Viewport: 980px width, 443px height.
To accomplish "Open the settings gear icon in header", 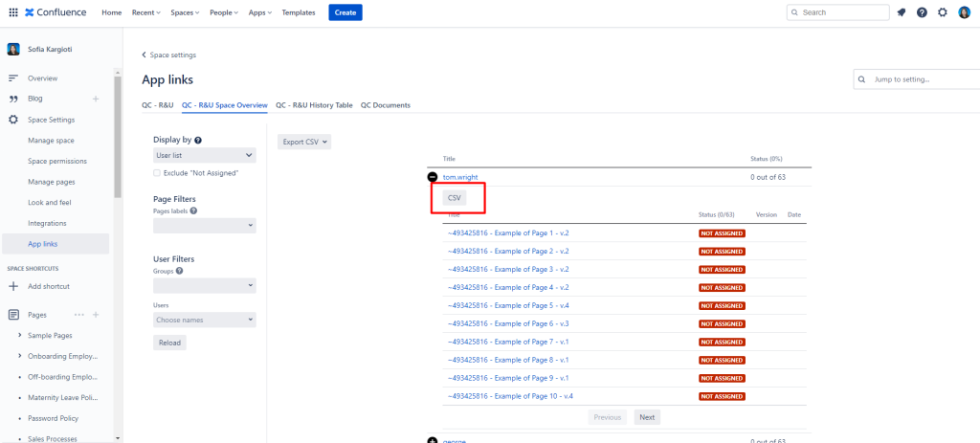I will tap(943, 12).
